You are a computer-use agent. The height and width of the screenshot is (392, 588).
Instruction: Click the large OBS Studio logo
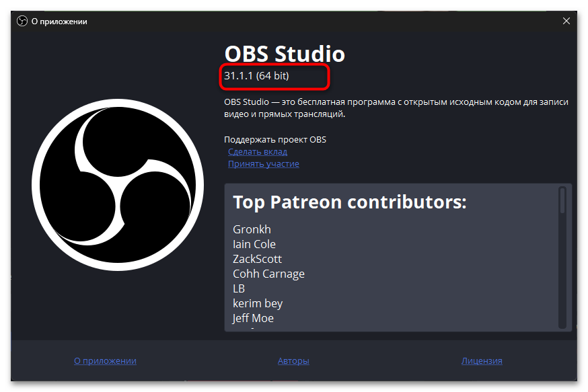[118, 184]
